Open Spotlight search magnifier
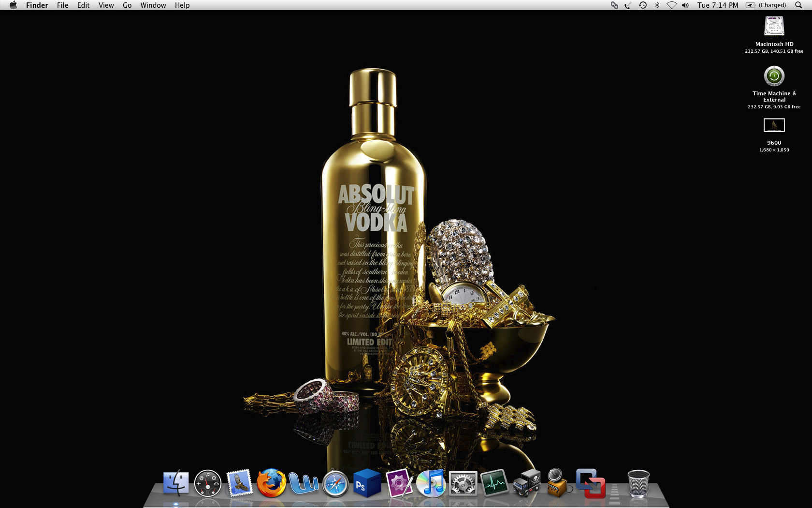Image resolution: width=812 pixels, height=508 pixels. click(798, 5)
